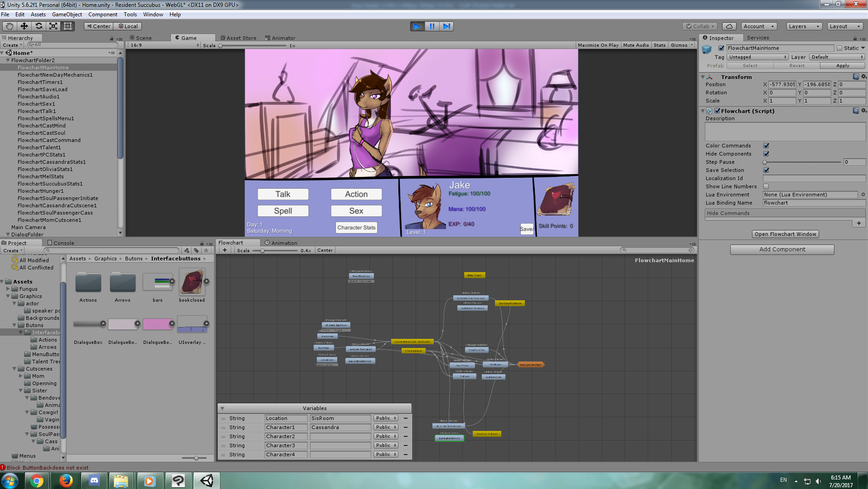This screenshot has width=868, height=489.
Task: Click the Open Flowchart Window button
Action: pyautogui.click(x=786, y=234)
